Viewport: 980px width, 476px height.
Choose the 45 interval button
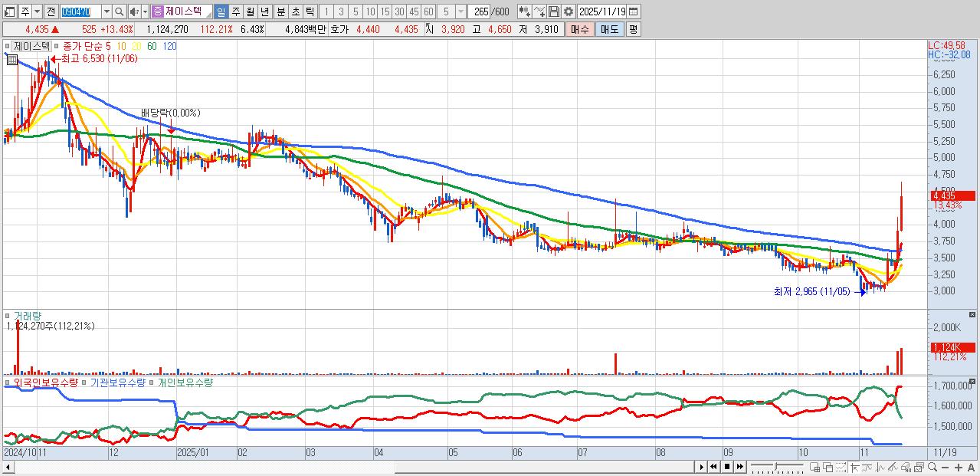click(414, 11)
